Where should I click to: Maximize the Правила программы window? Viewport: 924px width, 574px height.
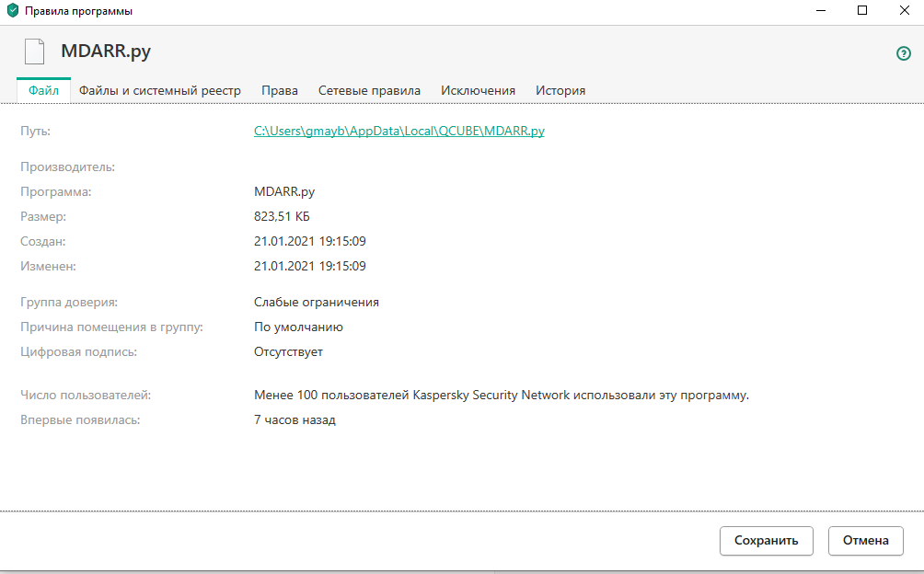862,11
